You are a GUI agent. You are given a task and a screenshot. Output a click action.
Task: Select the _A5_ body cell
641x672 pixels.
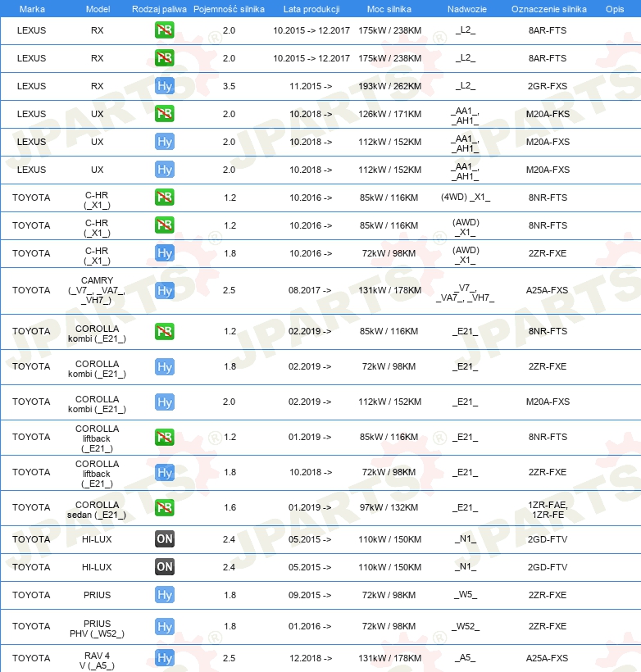point(466,657)
